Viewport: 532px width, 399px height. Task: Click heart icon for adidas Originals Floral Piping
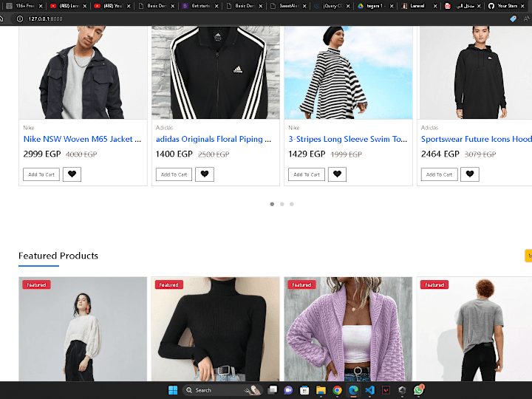pos(205,174)
